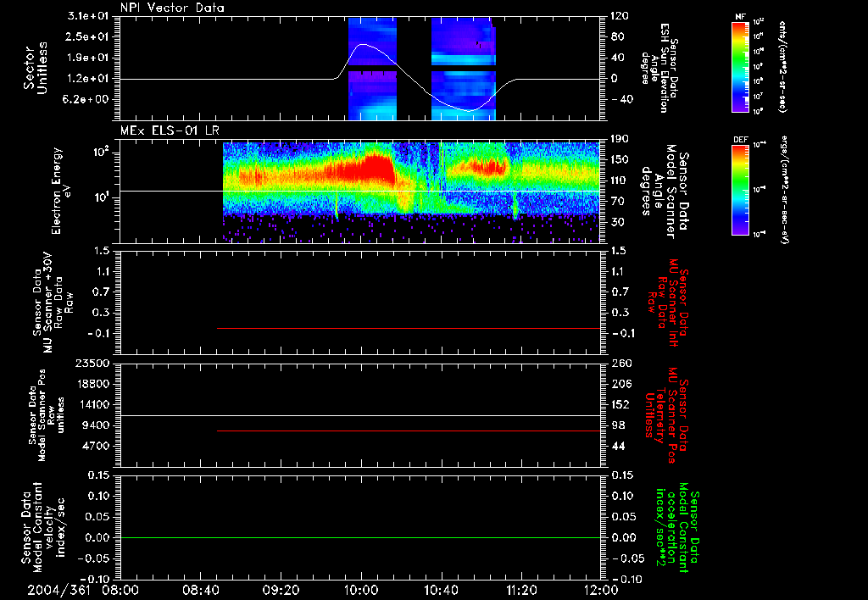Image resolution: width=868 pixels, height=600 pixels.
Task: Click the "152" telemetry tick label
Action: [x=620, y=404]
